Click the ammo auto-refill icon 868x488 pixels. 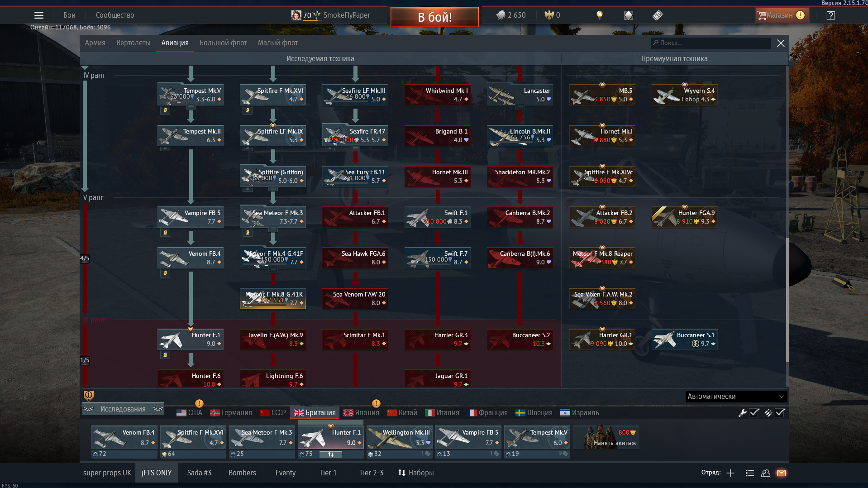[x=768, y=412]
